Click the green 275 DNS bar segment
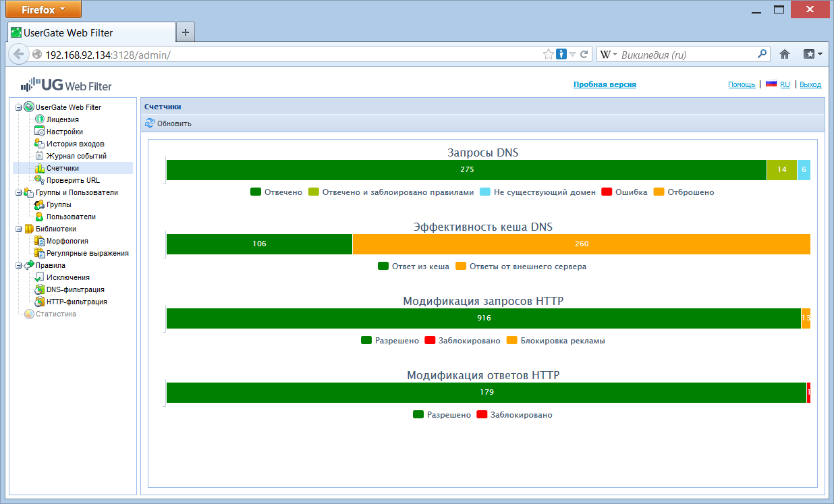The image size is (834, 504). coord(466,170)
